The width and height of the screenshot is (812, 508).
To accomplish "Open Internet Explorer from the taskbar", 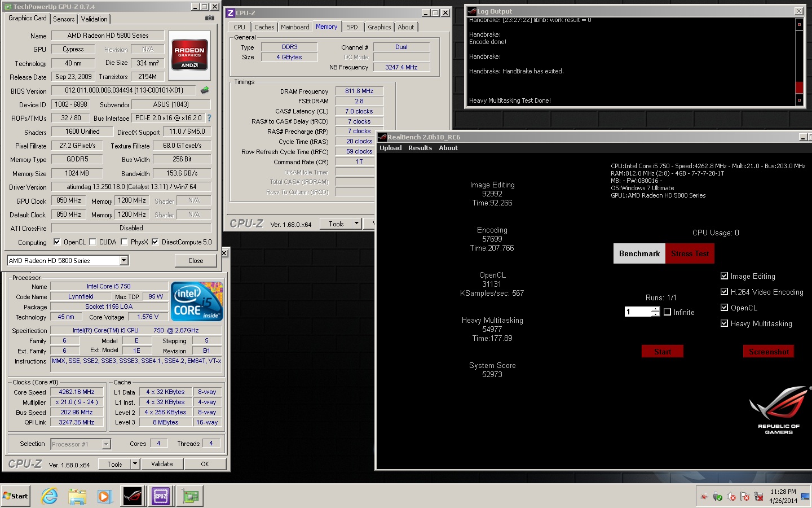I will click(x=50, y=496).
